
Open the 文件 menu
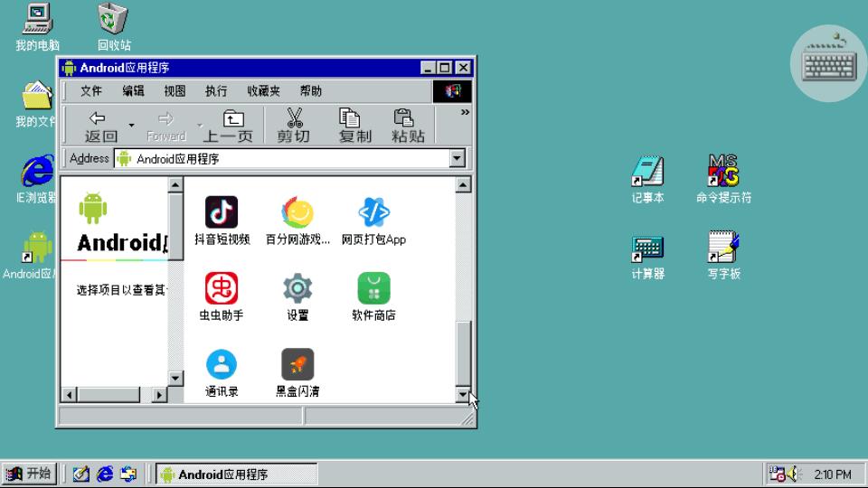point(91,91)
